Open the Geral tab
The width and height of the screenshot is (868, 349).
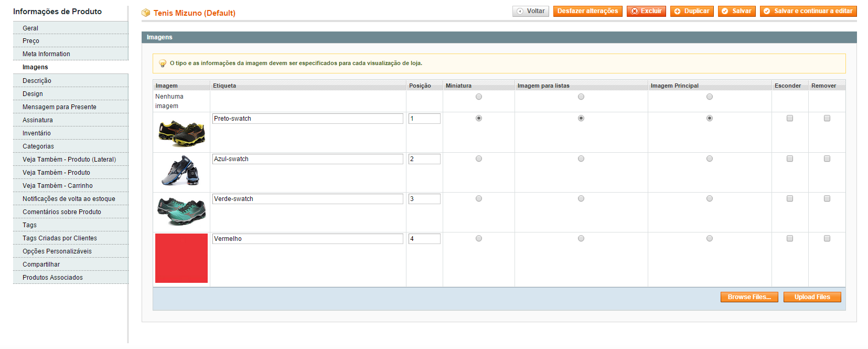70,28
